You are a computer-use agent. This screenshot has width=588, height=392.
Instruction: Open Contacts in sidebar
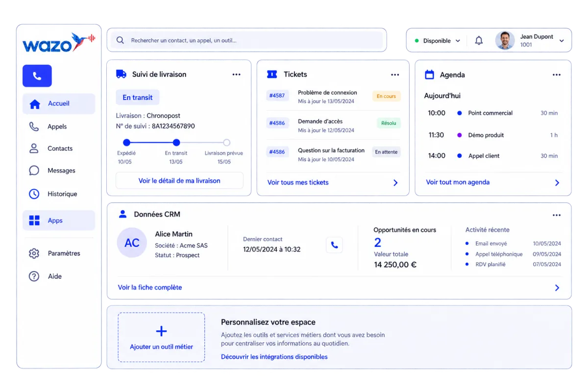click(x=59, y=148)
